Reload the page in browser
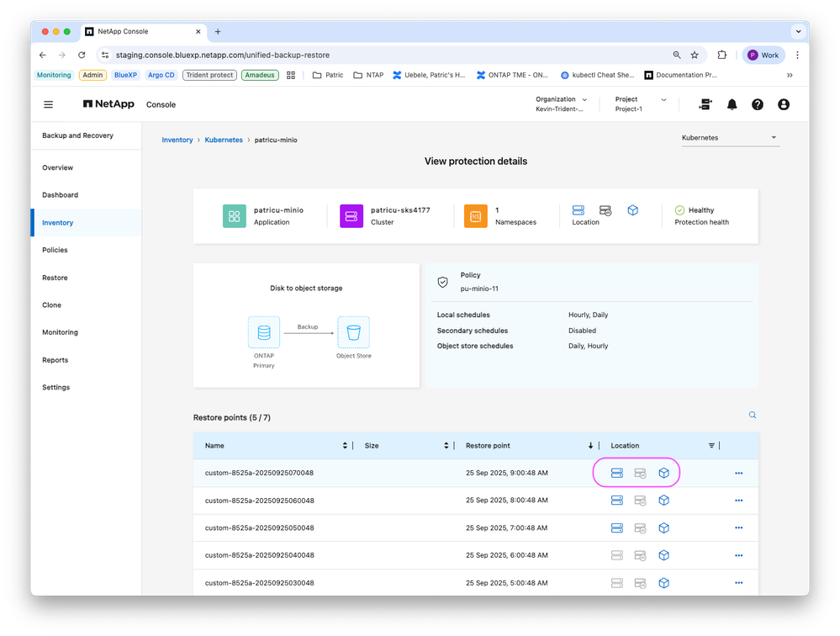Screen dimensions: 840x636 (x=82, y=55)
